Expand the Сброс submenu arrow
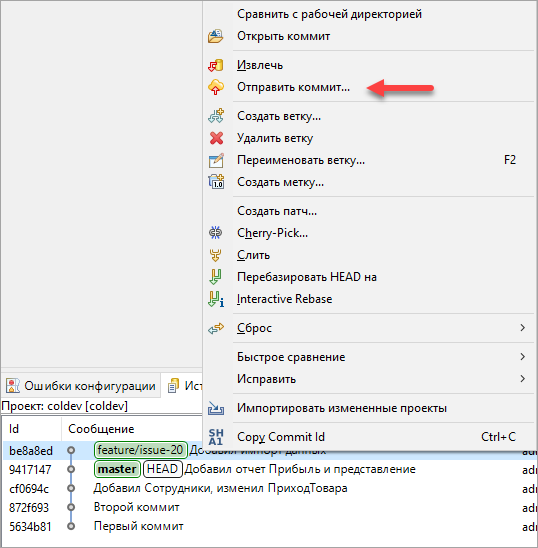The width and height of the screenshot is (538, 548). pyautogui.click(x=522, y=328)
